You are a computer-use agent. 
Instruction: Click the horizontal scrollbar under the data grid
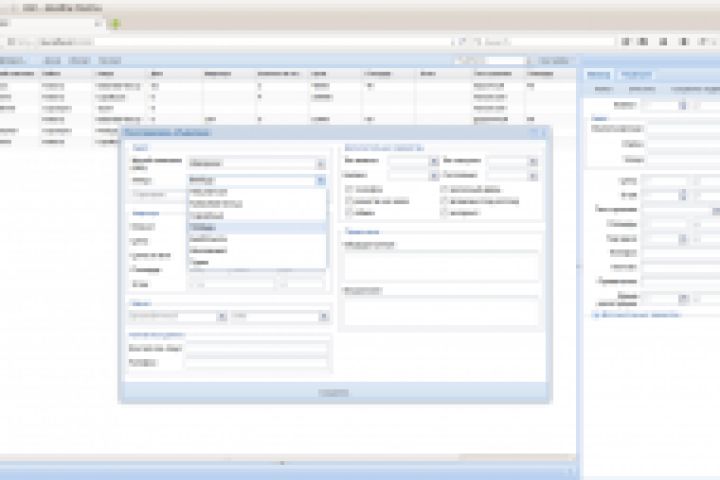(287, 457)
